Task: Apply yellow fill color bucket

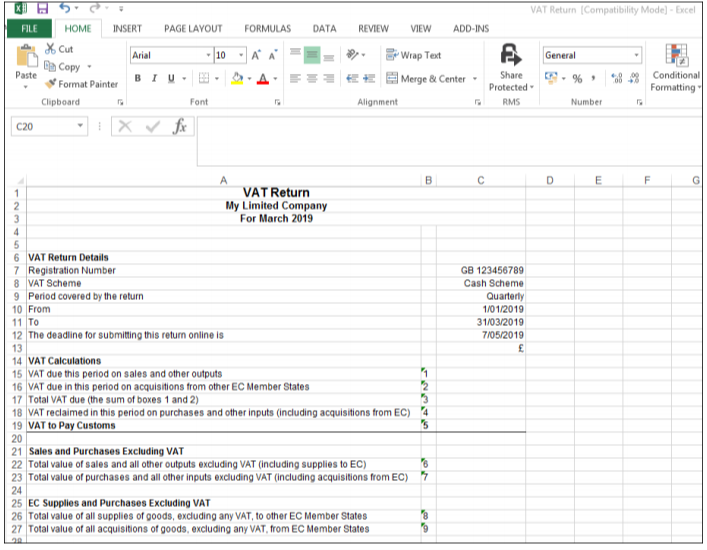Action: point(237,78)
